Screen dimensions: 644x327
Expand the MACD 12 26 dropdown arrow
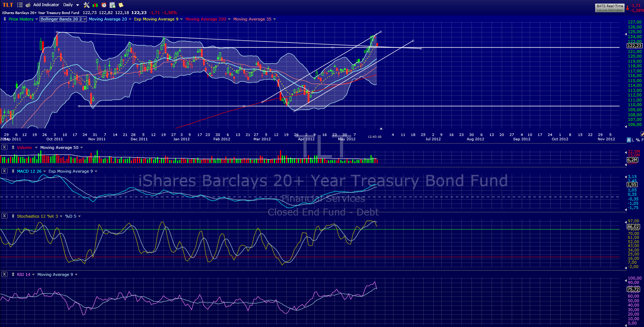tap(45, 172)
